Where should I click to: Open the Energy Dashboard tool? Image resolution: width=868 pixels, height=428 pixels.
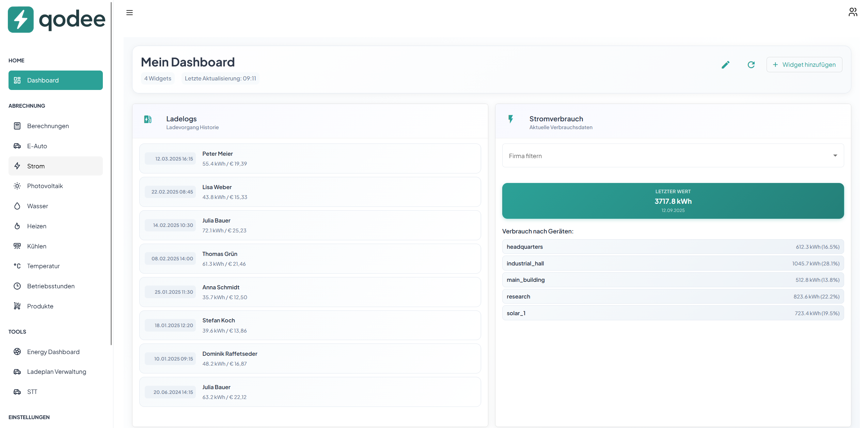pyautogui.click(x=53, y=352)
